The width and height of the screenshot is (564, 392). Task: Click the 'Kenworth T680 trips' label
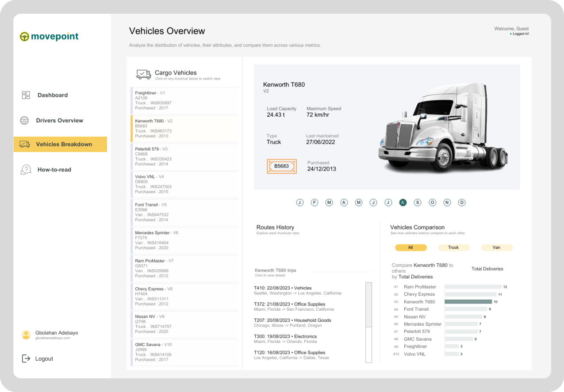(x=276, y=270)
